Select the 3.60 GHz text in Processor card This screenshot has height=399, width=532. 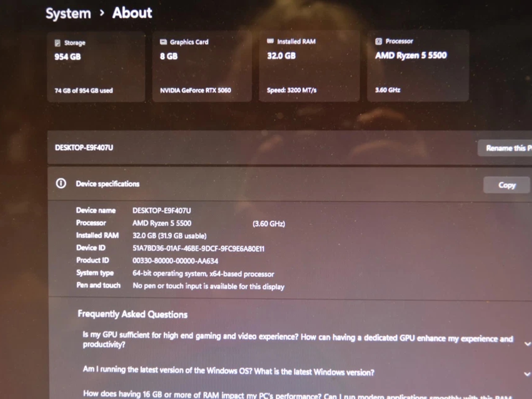(x=388, y=90)
